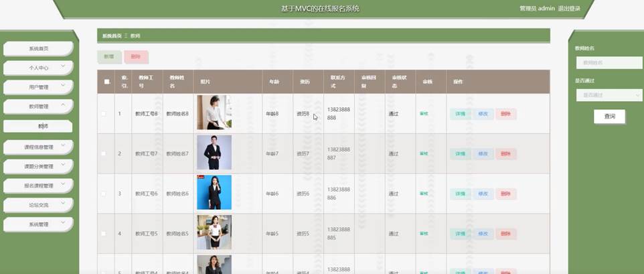Check the checkbox for row 2
Screen dimensions: 644x274
click(x=104, y=153)
